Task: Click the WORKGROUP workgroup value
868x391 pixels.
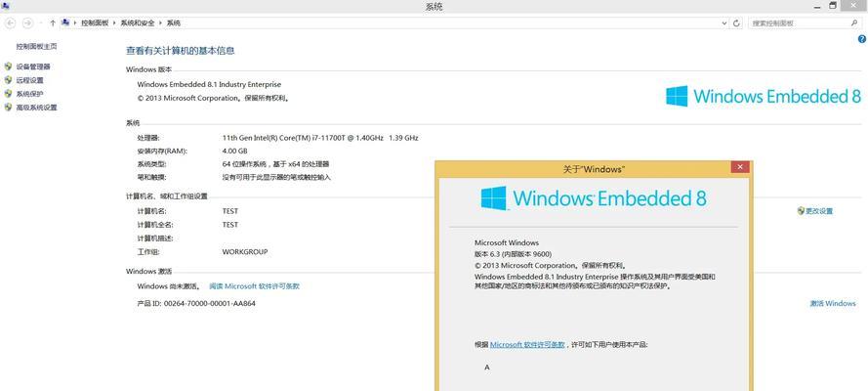Action: [245, 251]
